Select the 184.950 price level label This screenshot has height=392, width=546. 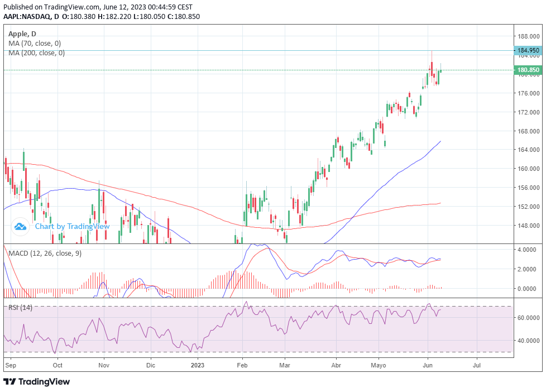[528, 50]
